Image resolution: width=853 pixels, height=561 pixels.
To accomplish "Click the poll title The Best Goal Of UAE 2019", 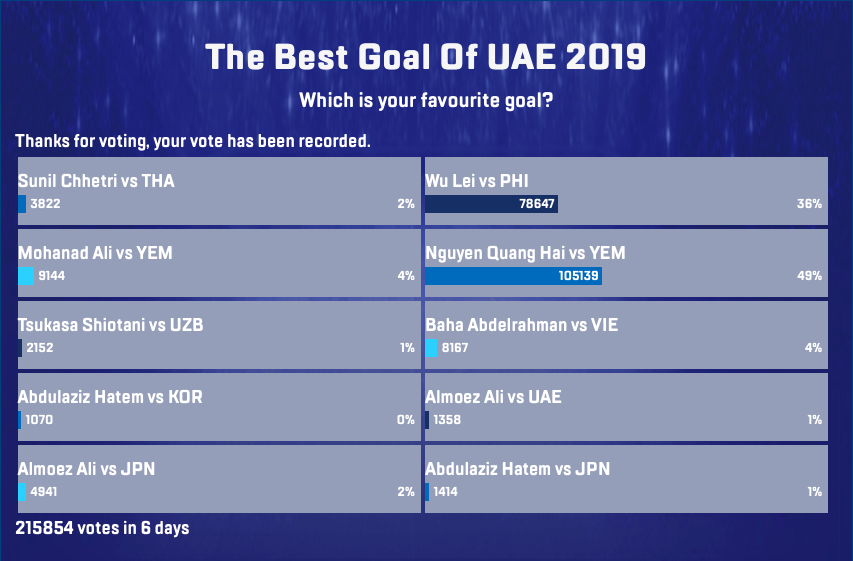I will tap(426, 57).
